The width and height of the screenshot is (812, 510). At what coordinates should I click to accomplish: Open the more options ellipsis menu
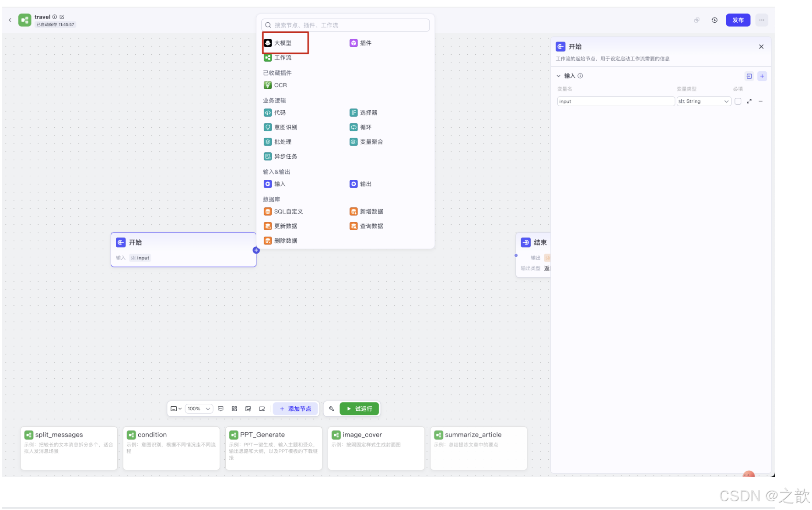[762, 20]
